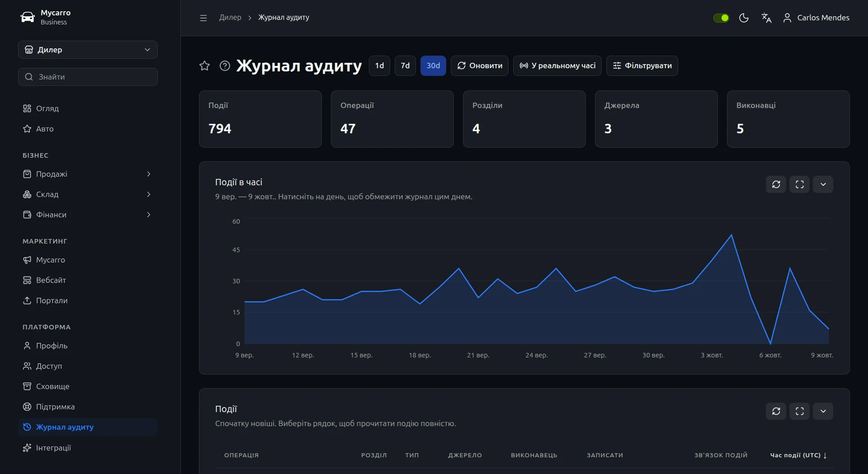This screenshot has height=474, width=868.
Task: Select the 7d time range
Action: (x=405, y=66)
